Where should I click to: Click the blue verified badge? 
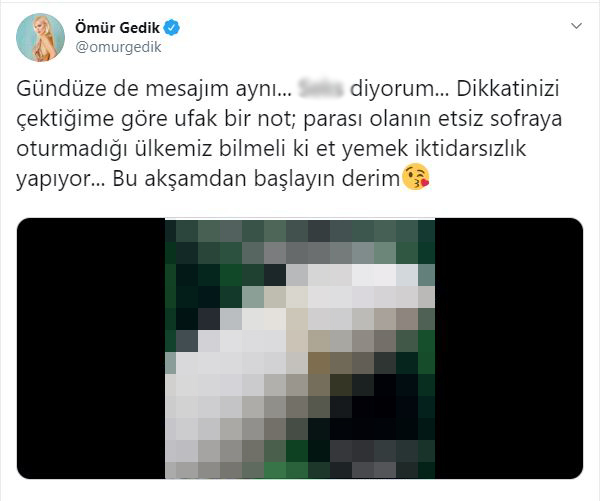[172, 28]
